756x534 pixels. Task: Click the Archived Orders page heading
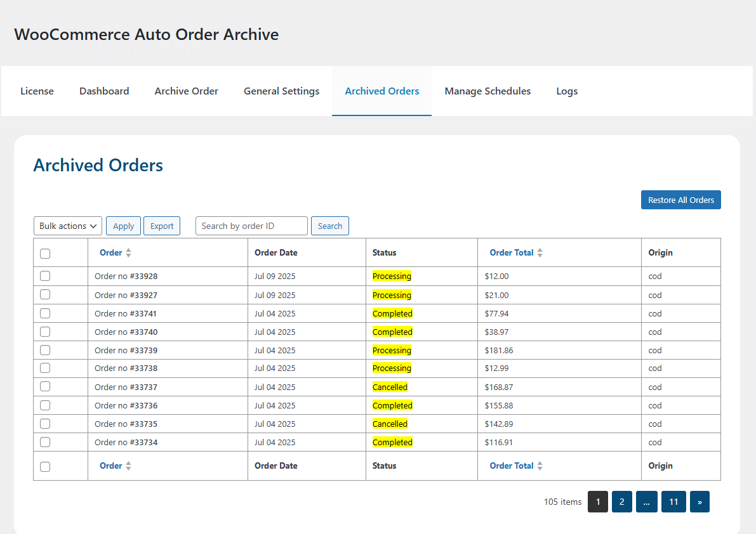pyautogui.click(x=98, y=165)
